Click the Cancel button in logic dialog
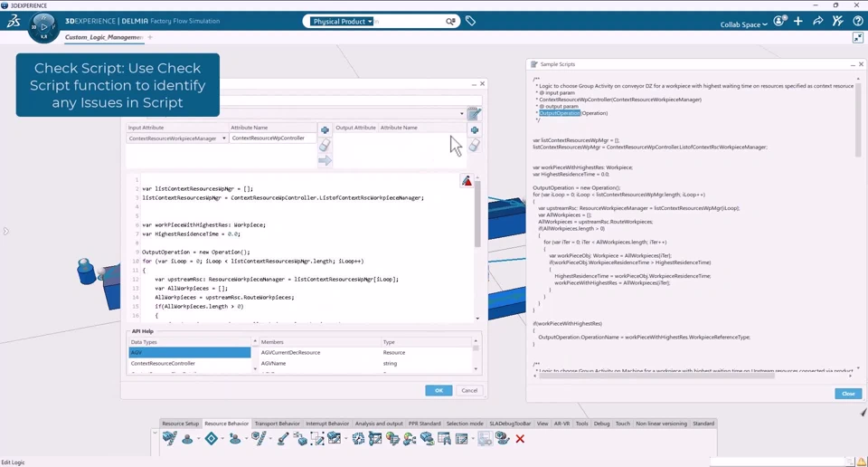This screenshot has width=868, height=467. (469, 391)
